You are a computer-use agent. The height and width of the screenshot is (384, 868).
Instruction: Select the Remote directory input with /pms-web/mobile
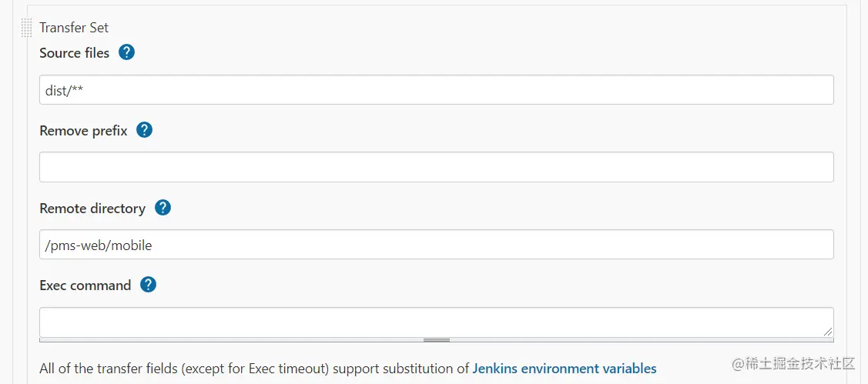(436, 245)
